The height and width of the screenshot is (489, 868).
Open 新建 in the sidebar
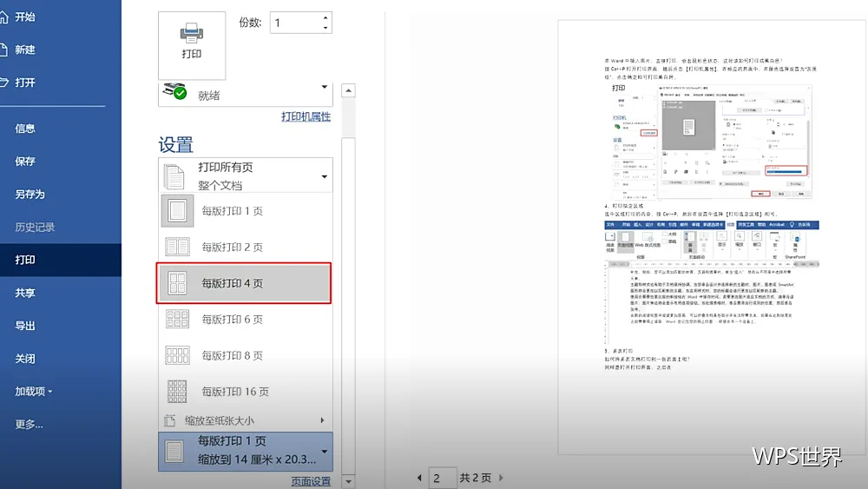(61, 50)
